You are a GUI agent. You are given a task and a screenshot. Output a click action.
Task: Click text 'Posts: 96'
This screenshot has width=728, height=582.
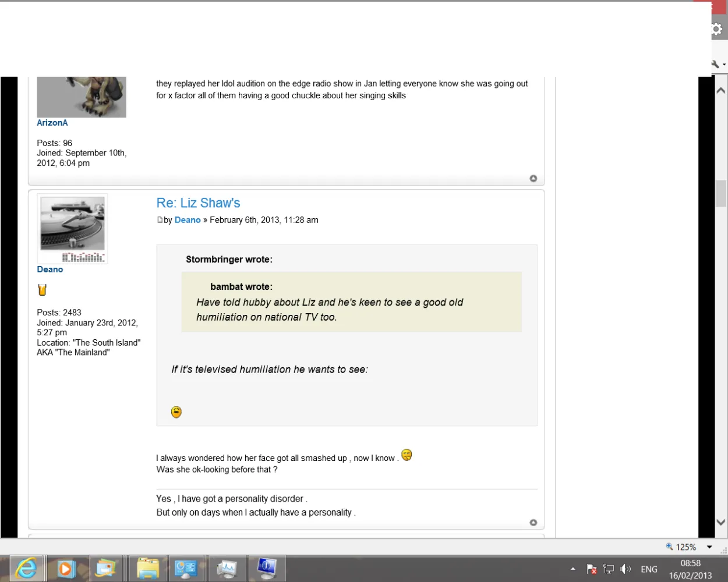[55, 143]
